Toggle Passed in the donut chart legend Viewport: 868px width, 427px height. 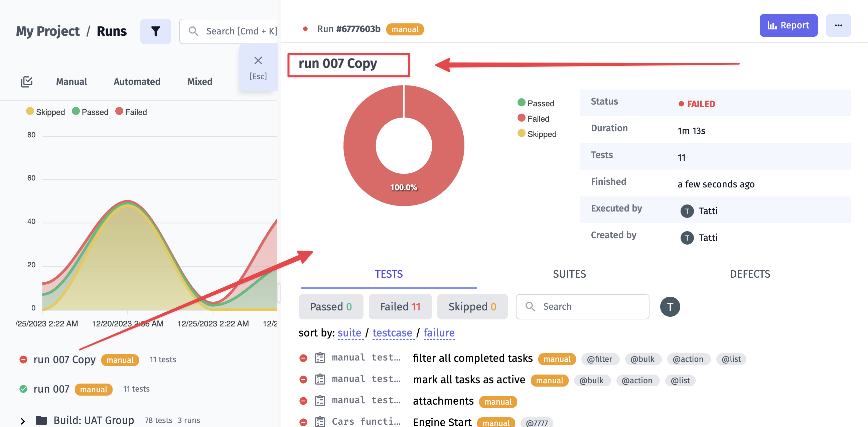pos(536,103)
